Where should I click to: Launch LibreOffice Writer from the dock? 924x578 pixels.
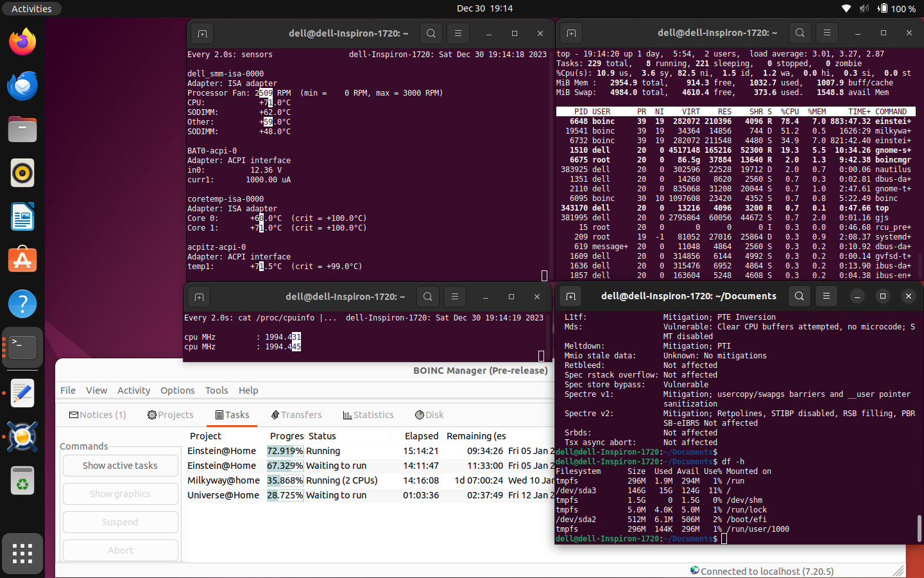click(22, 216)
